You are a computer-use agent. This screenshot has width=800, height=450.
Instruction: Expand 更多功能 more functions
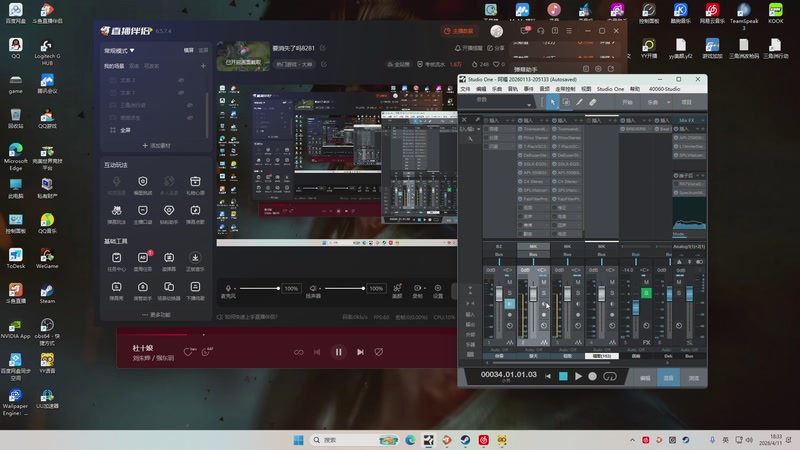click(x=157, y=314)
